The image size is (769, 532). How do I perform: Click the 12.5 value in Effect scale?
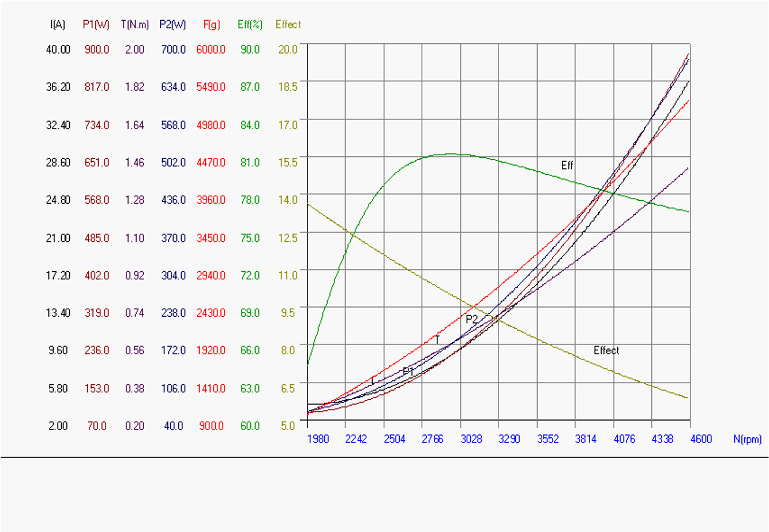tap(288, 238)
